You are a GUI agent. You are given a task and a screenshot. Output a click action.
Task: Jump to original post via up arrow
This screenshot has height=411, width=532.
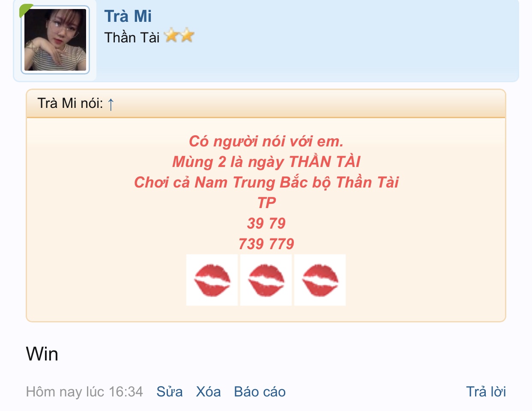tap(111, 104)
